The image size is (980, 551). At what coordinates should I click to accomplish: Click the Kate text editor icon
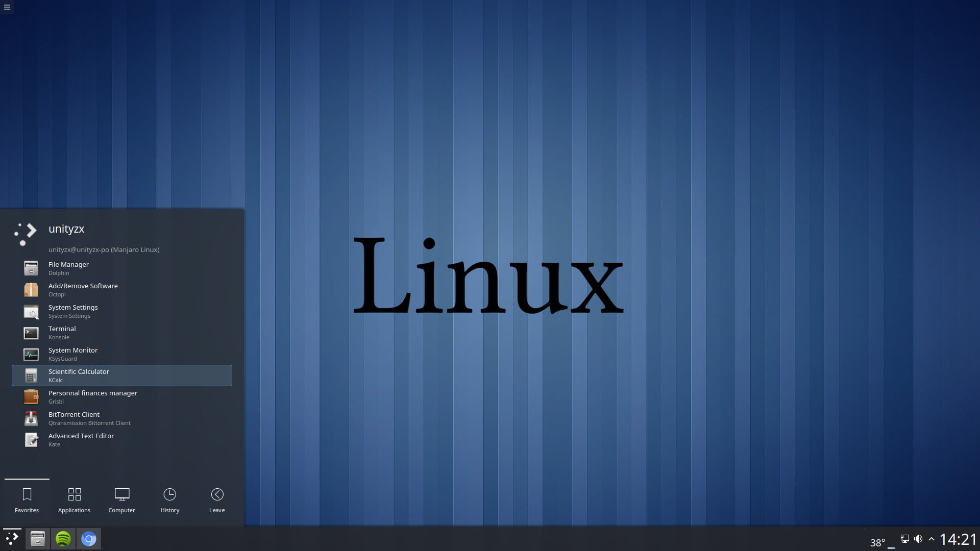31,440
